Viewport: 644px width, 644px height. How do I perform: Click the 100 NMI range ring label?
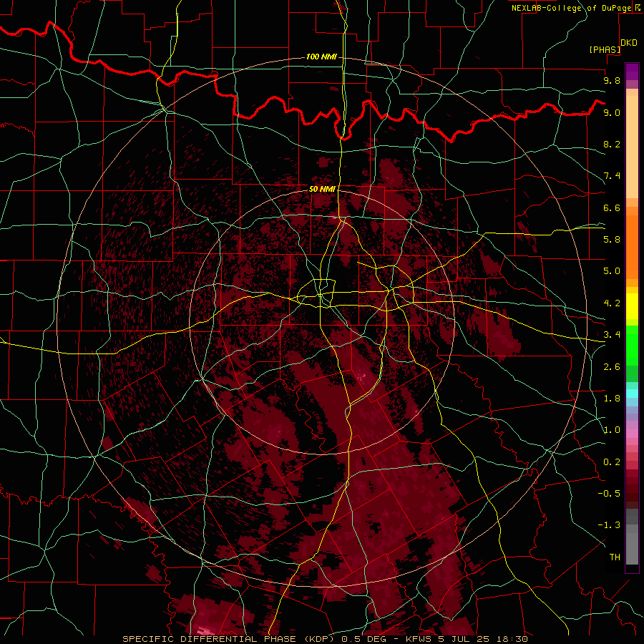click(321, 57)
